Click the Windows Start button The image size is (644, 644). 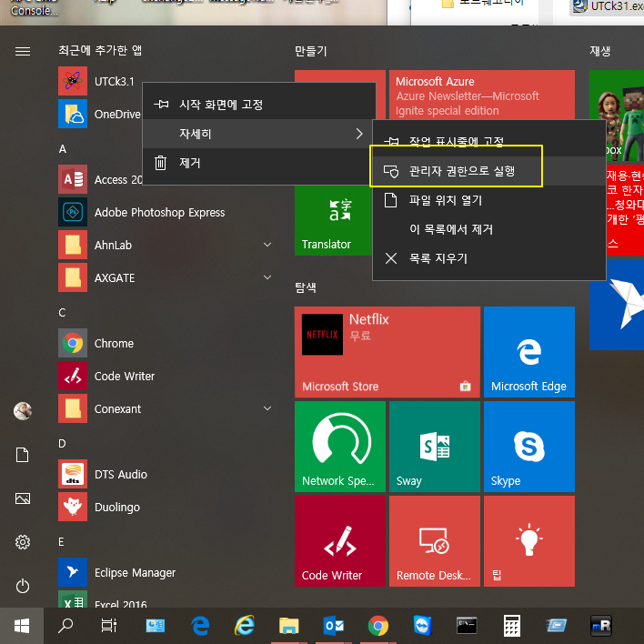[22, 626]
